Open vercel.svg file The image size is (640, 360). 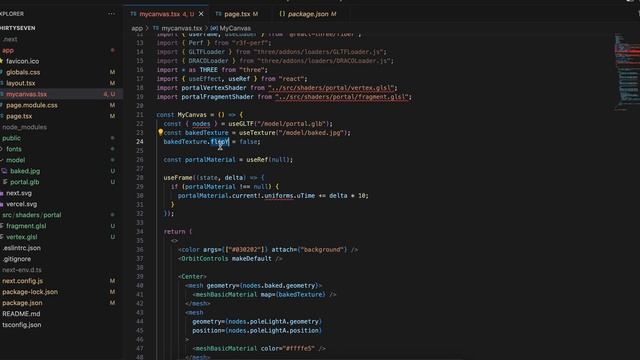click(21, 204)
